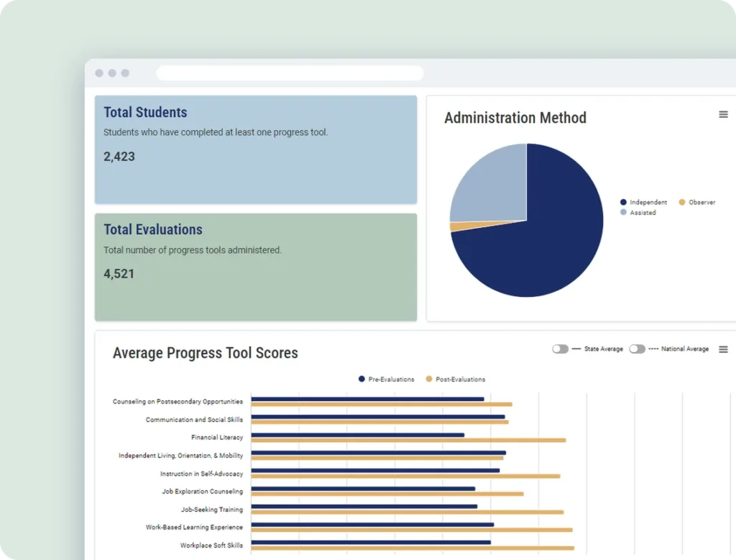Click the Counseling on Postsecondary Opportunities label
This screenshot has height=560, width=736.
pyautogui.click(x=178, y=401)
